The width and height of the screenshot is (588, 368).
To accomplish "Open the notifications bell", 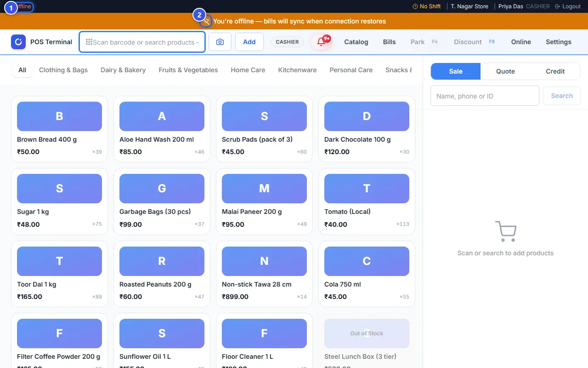I will click(321, 42).
